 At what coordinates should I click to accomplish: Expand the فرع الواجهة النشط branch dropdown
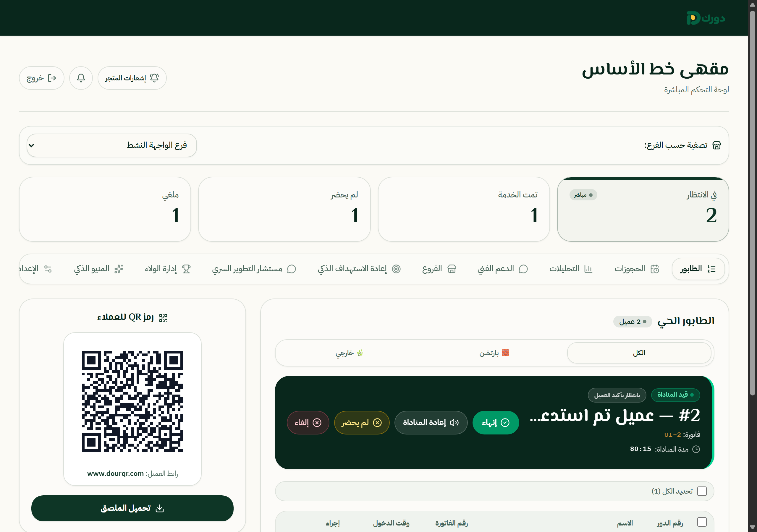click(111, 145)
